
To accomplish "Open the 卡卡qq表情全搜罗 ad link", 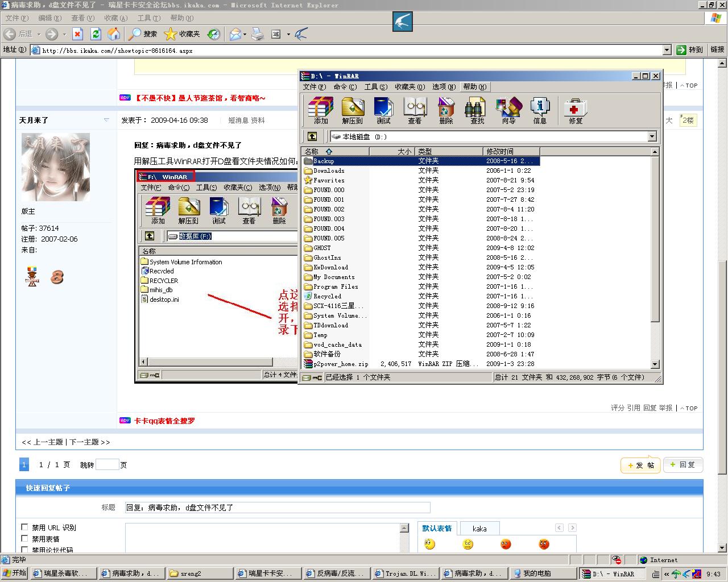I will click(164, 421).
